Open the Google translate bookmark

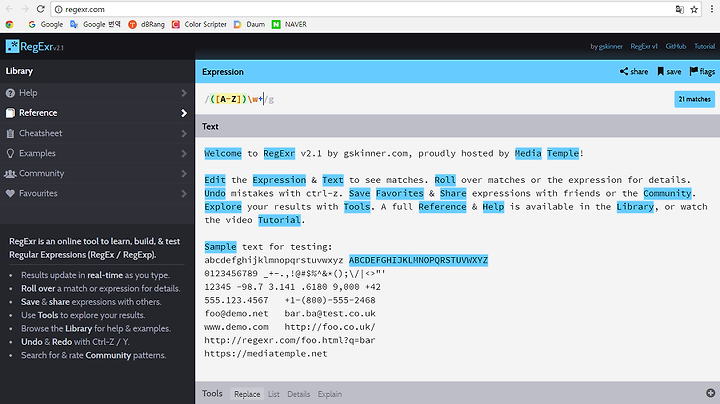click(95, 24)
